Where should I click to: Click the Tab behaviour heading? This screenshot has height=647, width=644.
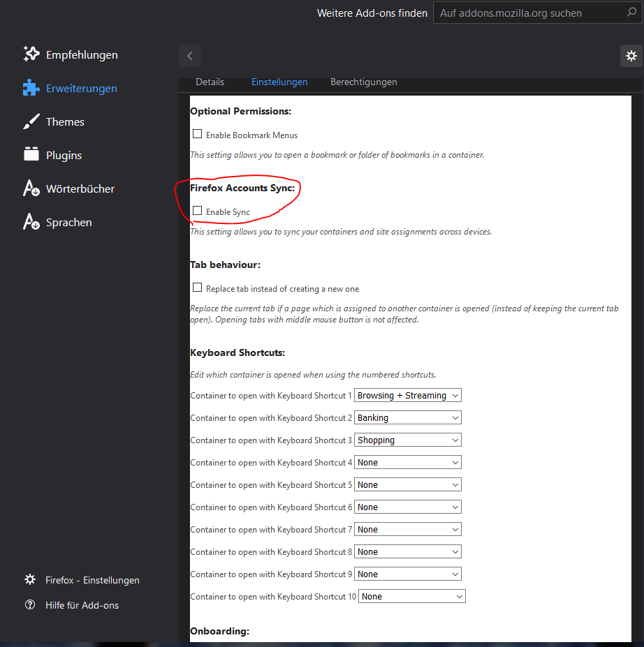(226, 265)
